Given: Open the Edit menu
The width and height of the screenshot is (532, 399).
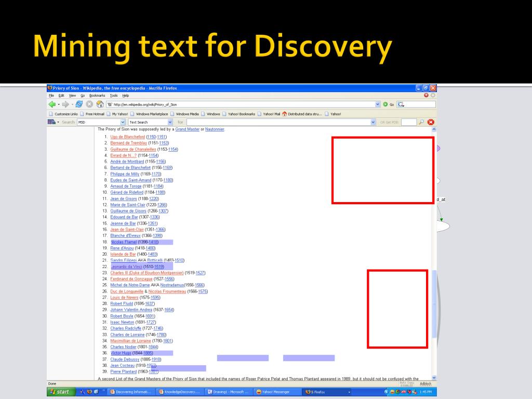Looking at the screenshot, I should [61, 96].
